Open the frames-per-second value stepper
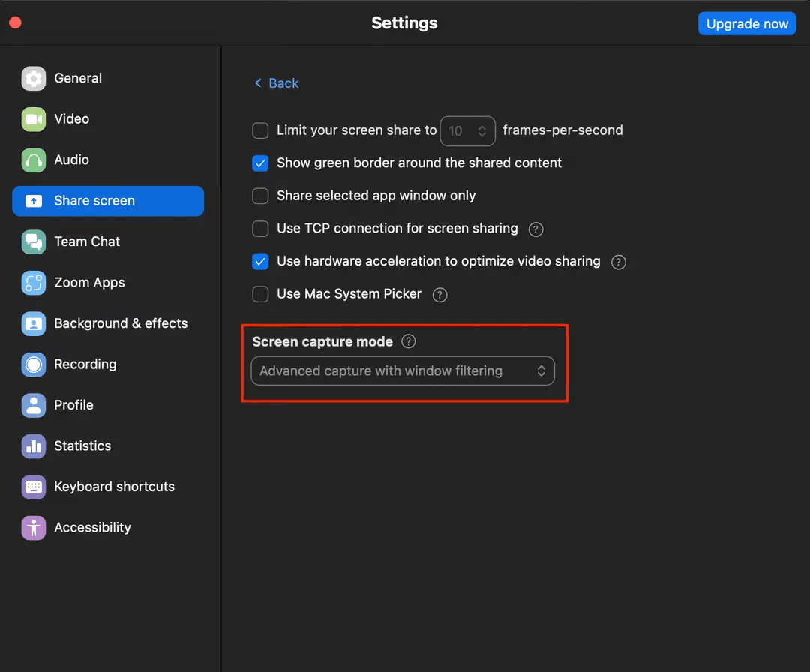Image resolution: width=810 pixels, height=672 pixels. pos(467,131)
